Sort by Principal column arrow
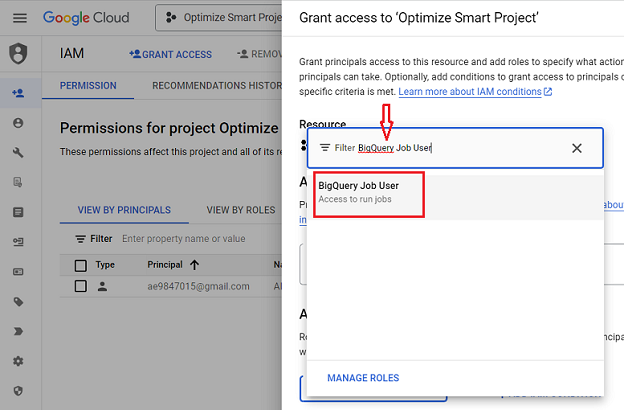The image size is (624, 410). point(194,265)
